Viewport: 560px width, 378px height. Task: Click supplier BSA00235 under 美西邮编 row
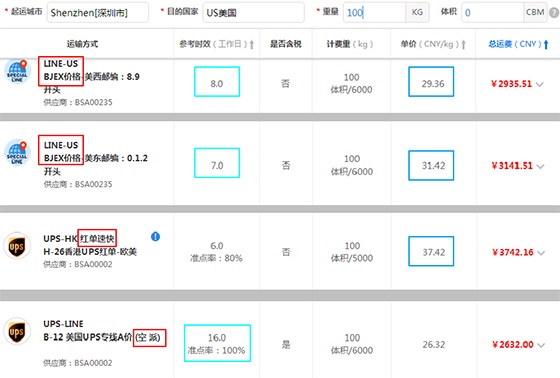point(78,103)
